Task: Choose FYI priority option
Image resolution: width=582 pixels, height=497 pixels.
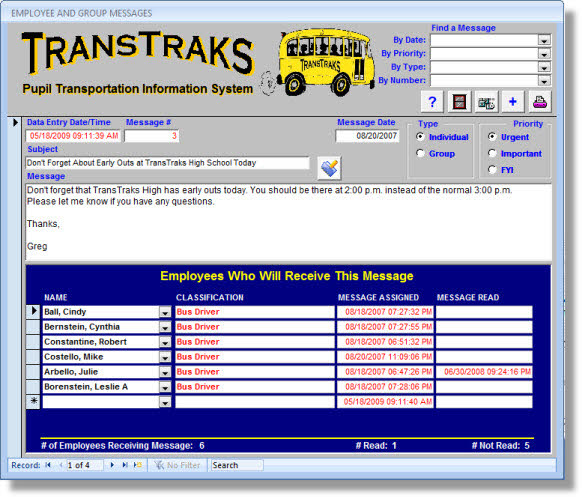Action: pyautogui.click(x=492, y=170)
